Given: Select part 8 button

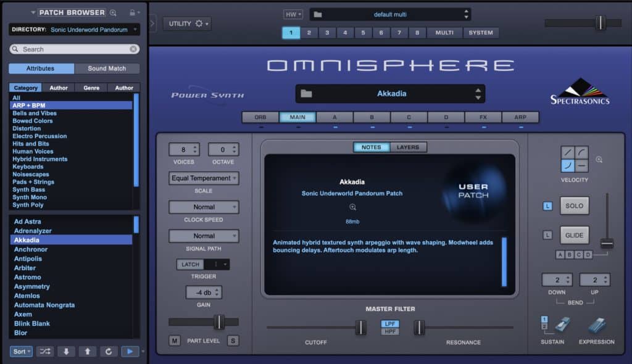Looking at the screenshot, I should (417, 33).
